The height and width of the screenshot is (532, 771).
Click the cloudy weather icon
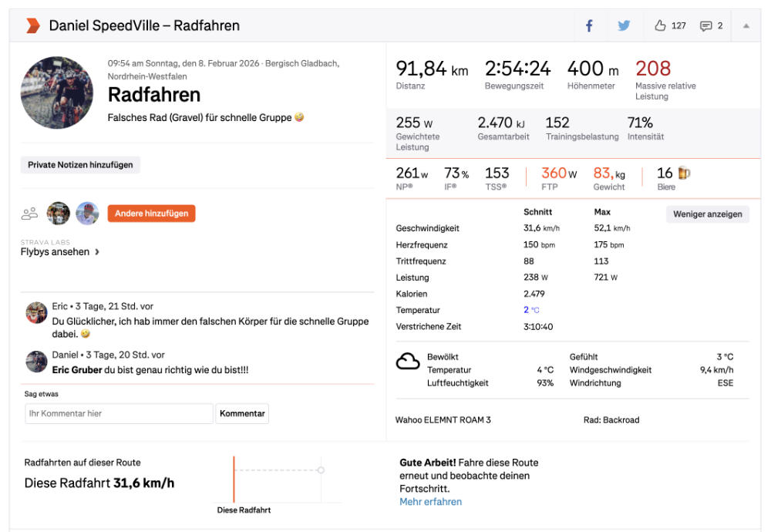pos(408,362)
